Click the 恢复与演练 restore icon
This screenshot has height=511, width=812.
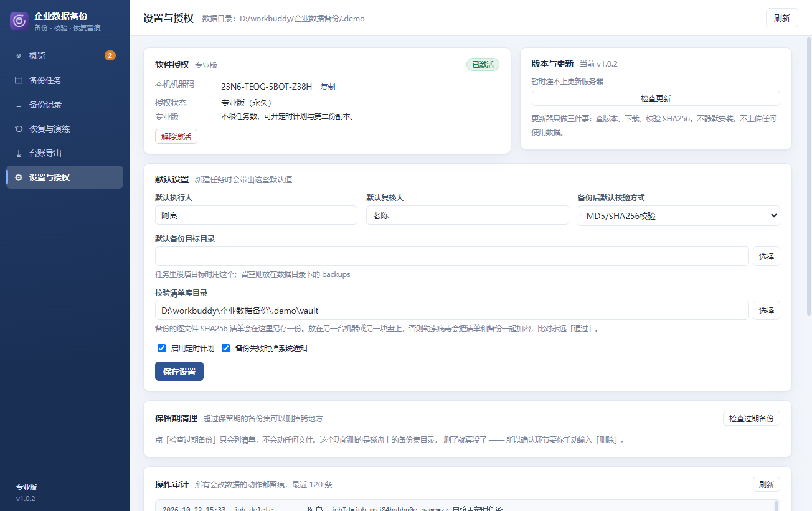tap(19, 129)
